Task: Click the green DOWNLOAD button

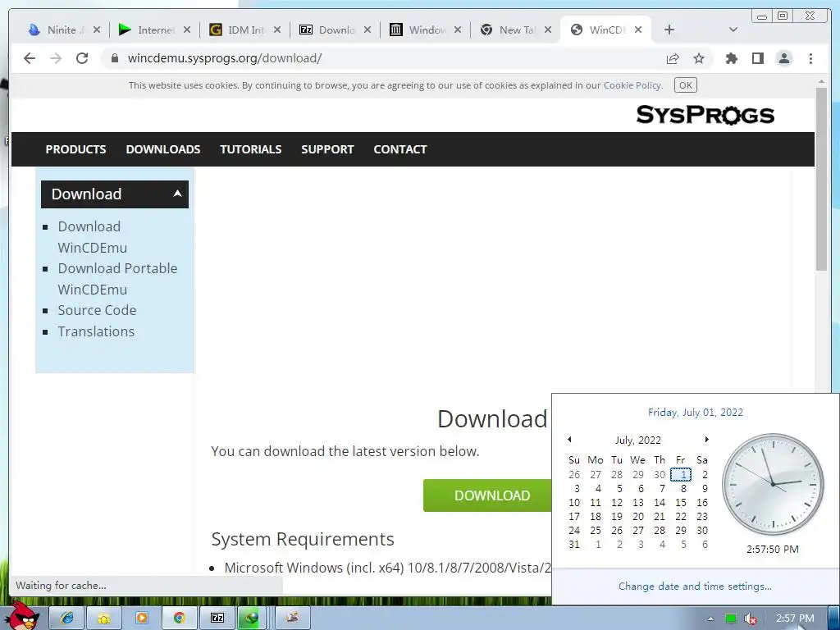Action: pyautogui.click(x=487, y=495)
